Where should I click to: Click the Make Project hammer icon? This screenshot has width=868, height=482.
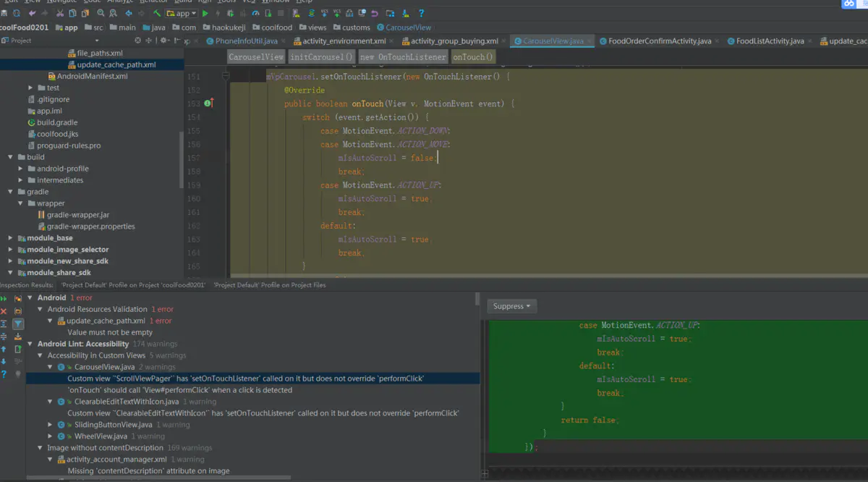click(x=157, y=13)
